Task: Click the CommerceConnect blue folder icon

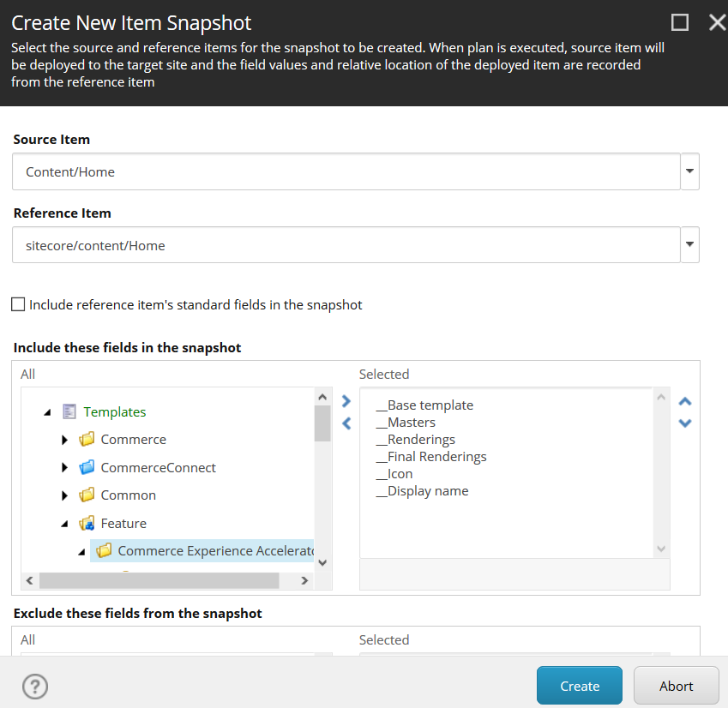Action: point(87,468)
